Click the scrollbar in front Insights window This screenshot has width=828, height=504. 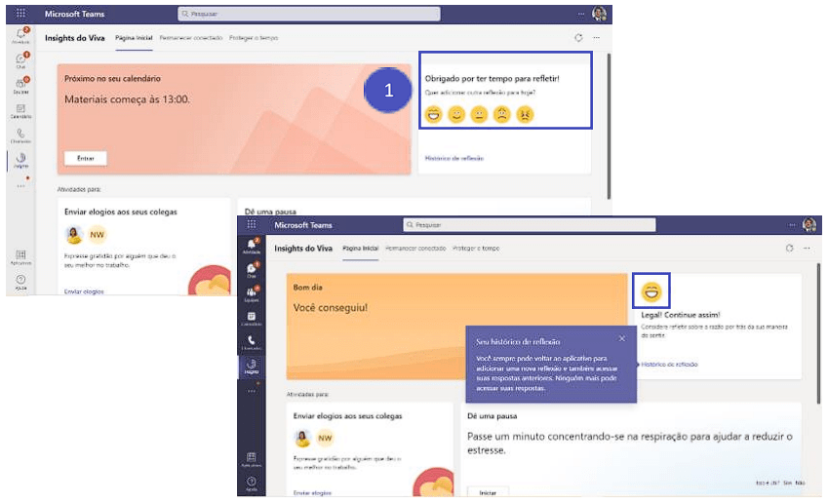[x=819, y=332]
